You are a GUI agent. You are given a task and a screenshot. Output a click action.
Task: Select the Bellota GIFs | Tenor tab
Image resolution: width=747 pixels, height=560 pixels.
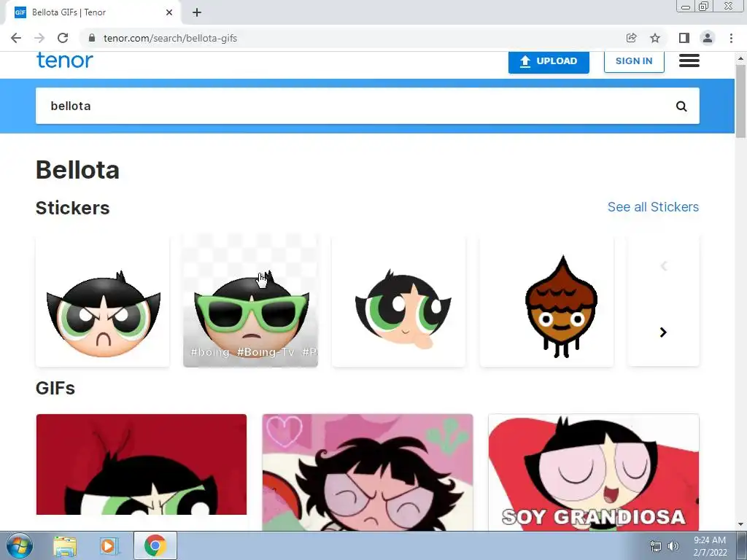pos(93,12)
